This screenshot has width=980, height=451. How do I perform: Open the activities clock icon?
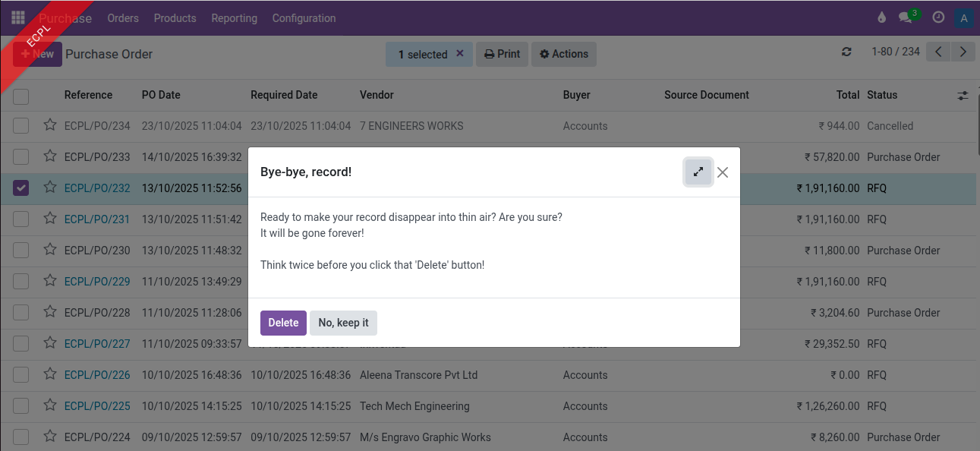pos(938,17)
